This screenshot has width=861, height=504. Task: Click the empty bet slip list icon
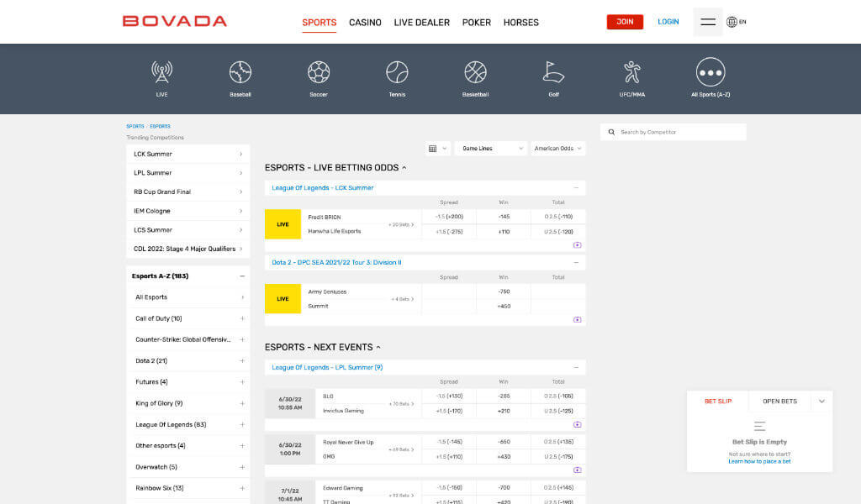(x=759, y=426)
